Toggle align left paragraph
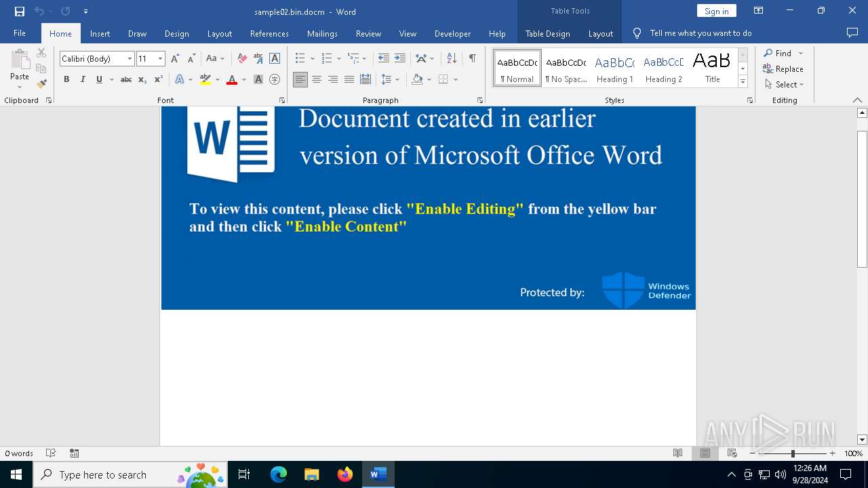The width and height of the screenshot is (868, 488). click(x=300, y=79)
